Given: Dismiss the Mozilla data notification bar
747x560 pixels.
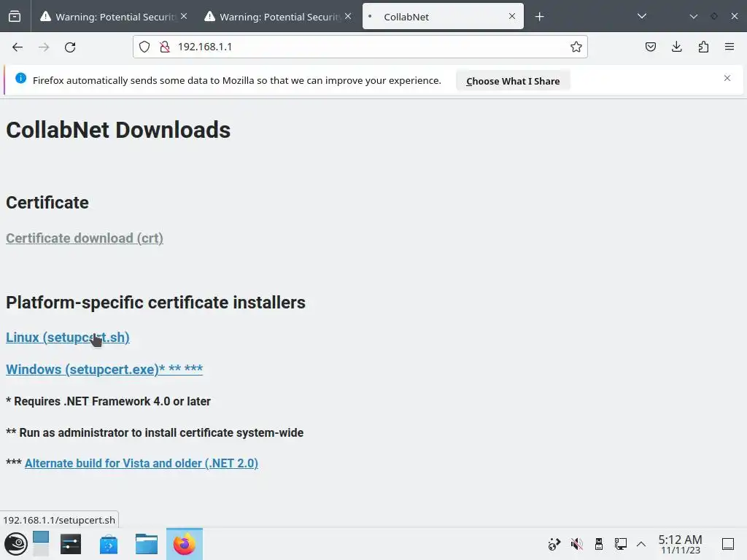Looking at the screenshot, I should [x=727, y=78].
